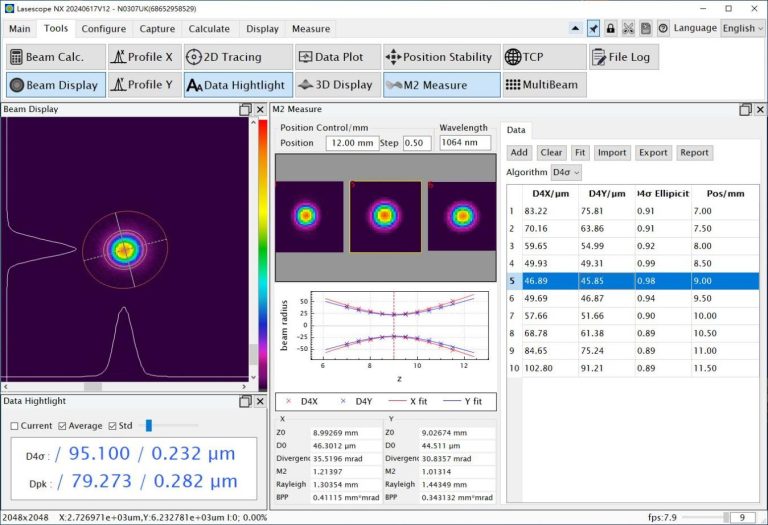The image size is (768, 525).
Task: Open the Beam Calc. calculator tool
Action: click(x=56, y=57)
